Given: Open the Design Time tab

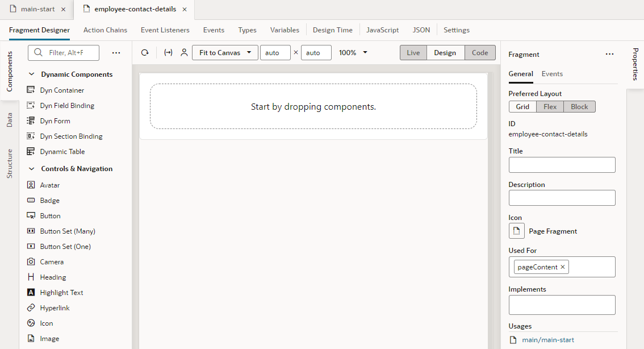Looking at the screenshot, I should click(333, 30).
